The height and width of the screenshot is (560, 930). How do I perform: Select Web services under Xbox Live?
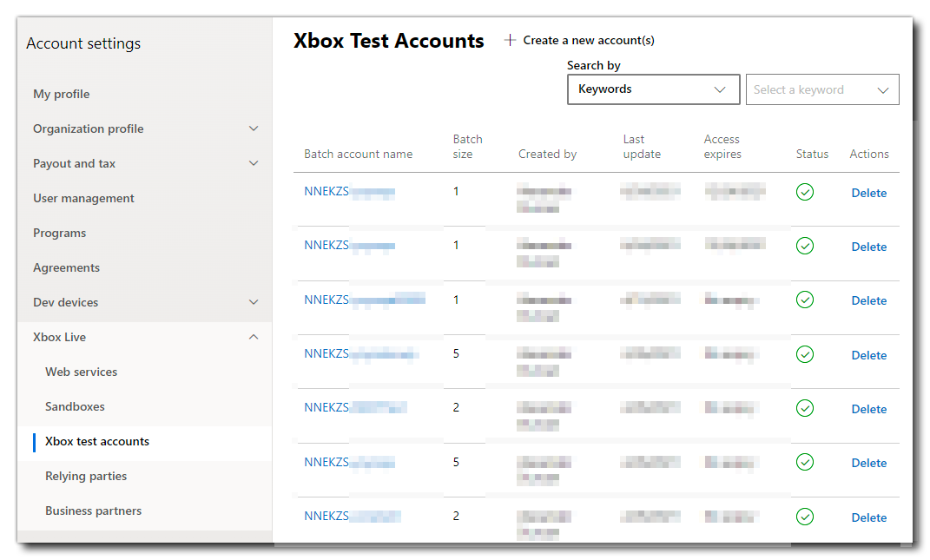click(x=82, y=372)
